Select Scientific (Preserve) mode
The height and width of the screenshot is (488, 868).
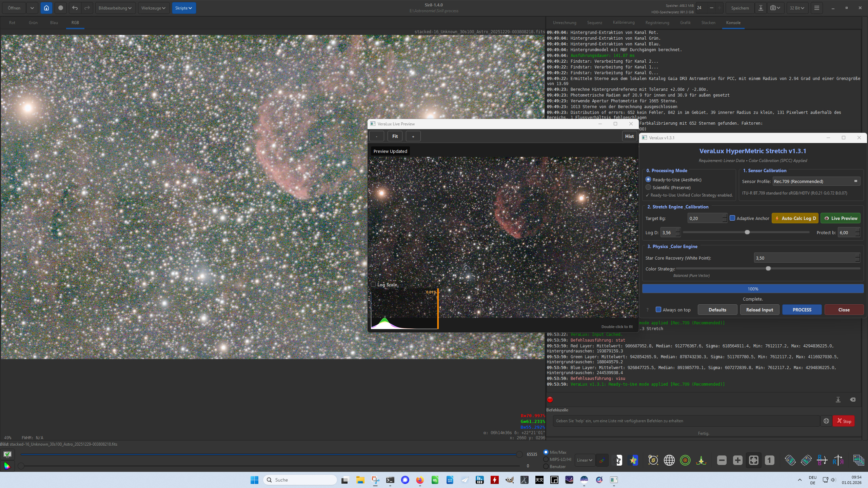point(648,187)
